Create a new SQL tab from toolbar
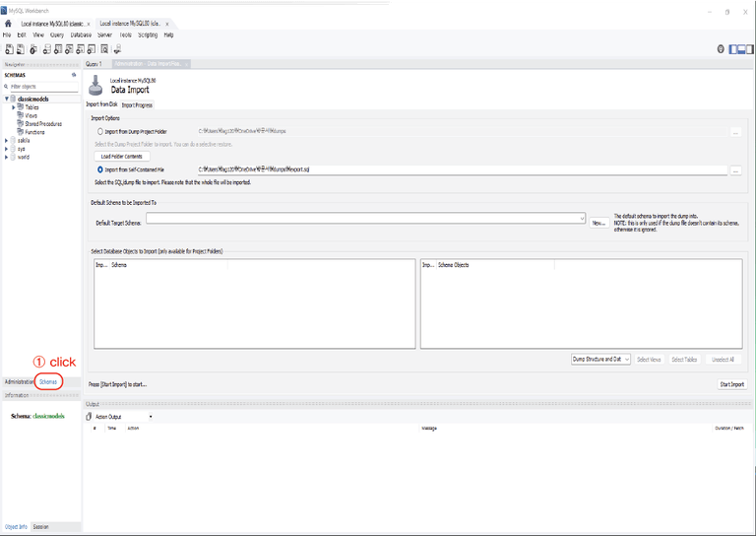This screenshot has width=756, height=536. (9, 49)
